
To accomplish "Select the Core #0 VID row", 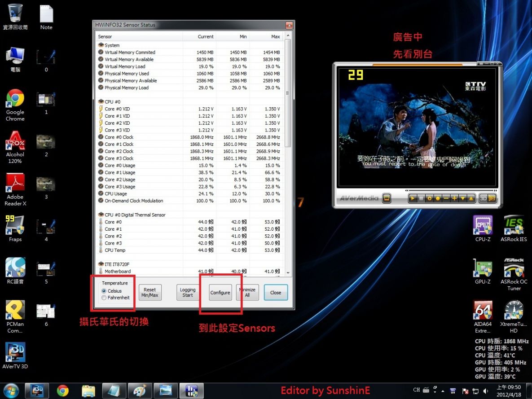I will 190,109.
